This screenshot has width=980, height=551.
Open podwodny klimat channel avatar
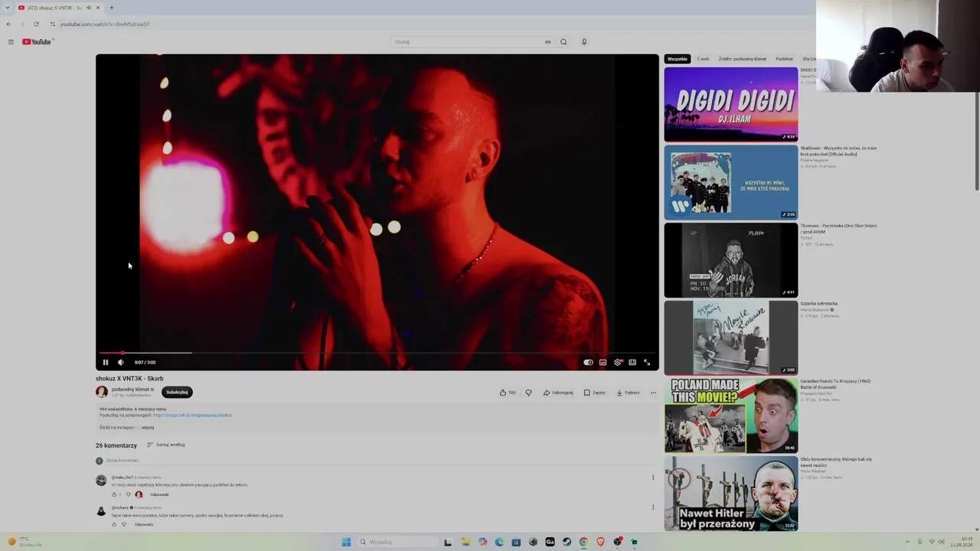coord(101,392)
